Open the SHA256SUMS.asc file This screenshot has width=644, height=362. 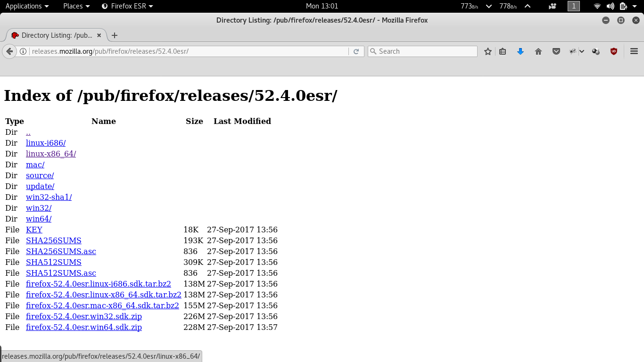[61, 251]
